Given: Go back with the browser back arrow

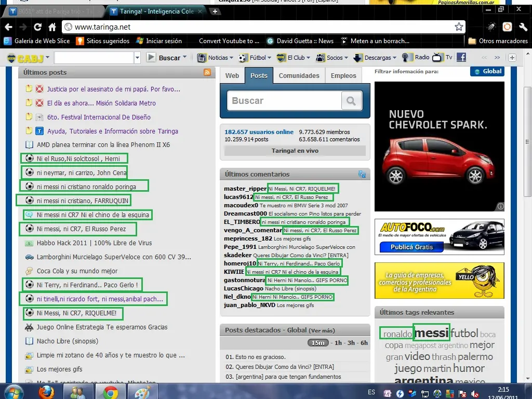Looking at the screenshot, I should point(9,27).
